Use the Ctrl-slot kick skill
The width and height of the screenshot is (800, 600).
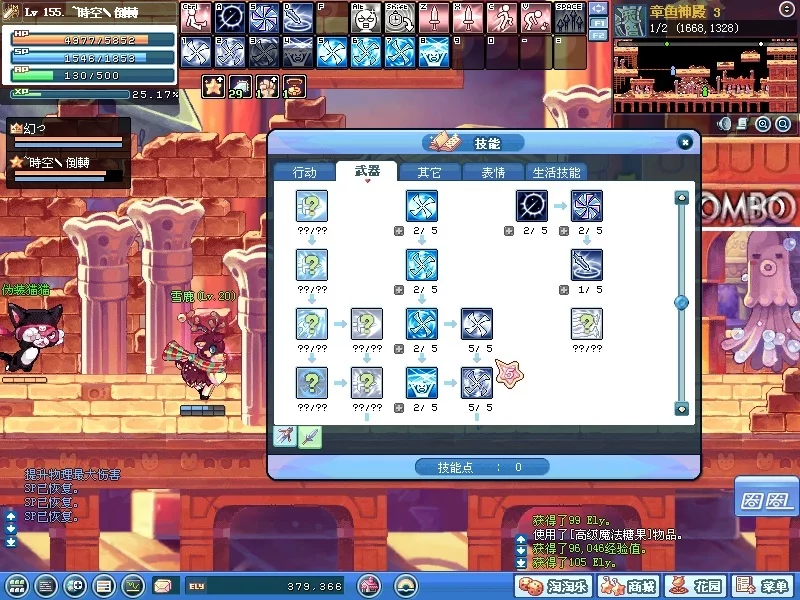[x=196, y=18]
